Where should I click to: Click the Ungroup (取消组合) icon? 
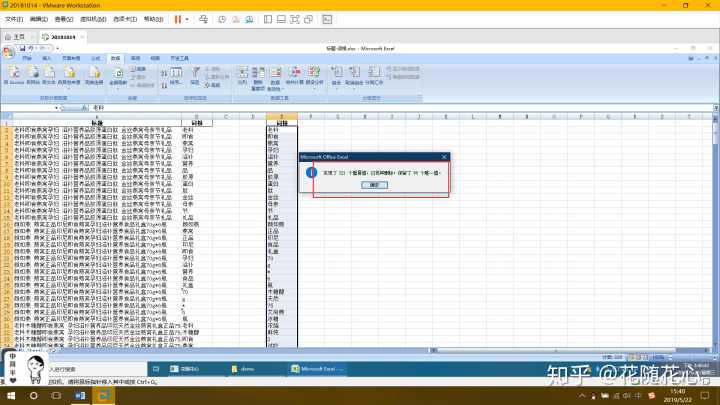(x=354, y=76)
